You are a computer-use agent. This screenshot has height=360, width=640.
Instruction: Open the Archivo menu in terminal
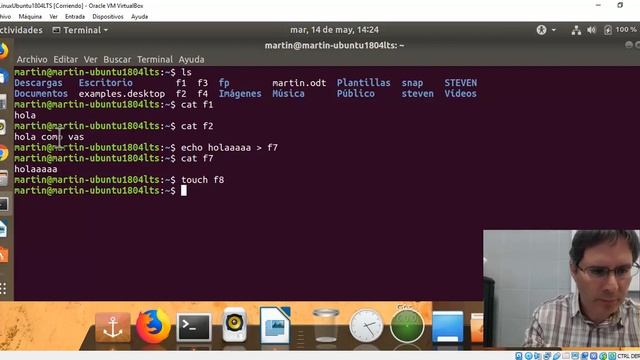coord(32,60)
